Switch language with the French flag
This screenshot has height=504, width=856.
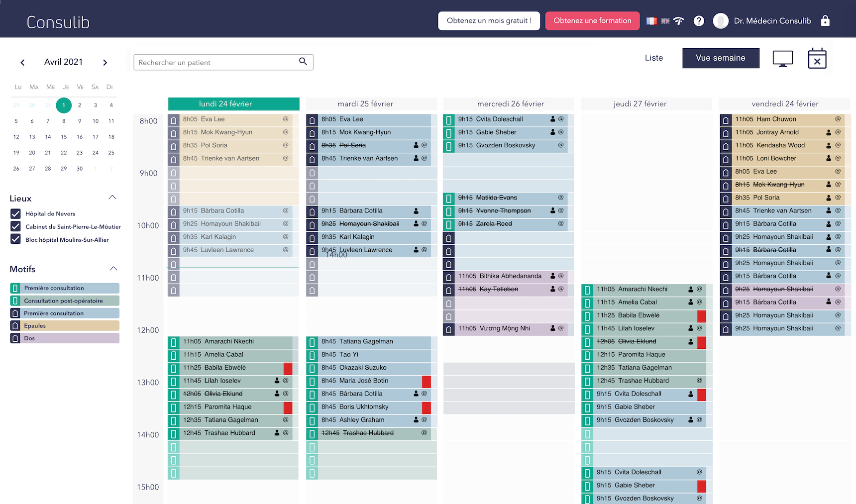651,21
